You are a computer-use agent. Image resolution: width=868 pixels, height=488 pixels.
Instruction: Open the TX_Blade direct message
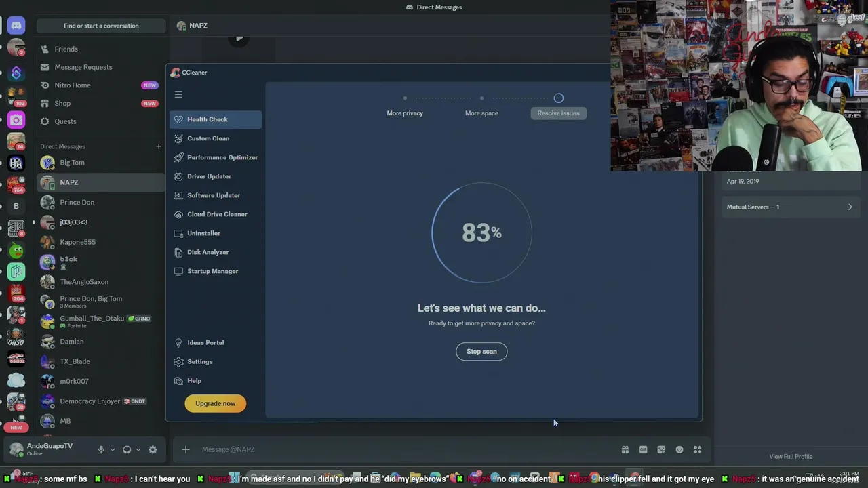click(x=100, y=361)
